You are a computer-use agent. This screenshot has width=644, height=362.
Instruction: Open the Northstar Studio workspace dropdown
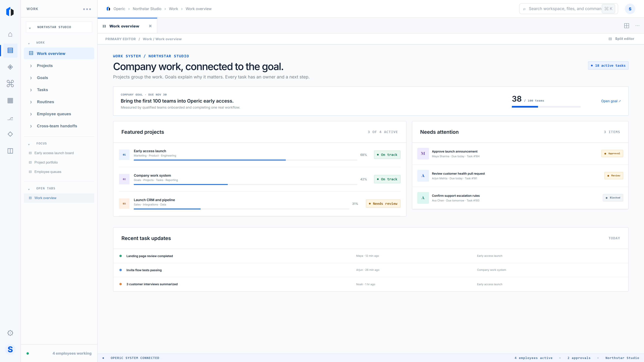tap(59, 27)
